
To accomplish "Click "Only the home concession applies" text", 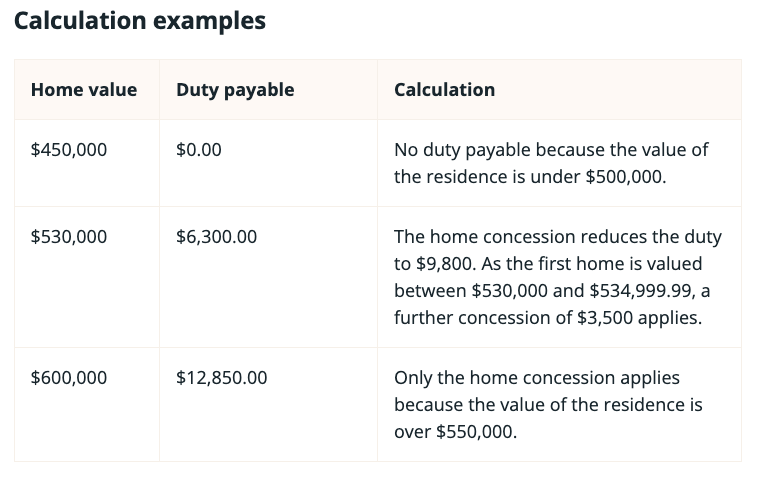I will (x=536, y=378).
